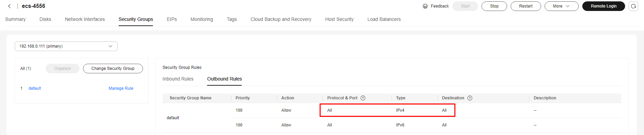Select the Outbound Rules tab
The width and height of the screenshot is (644, 135).
225,79
